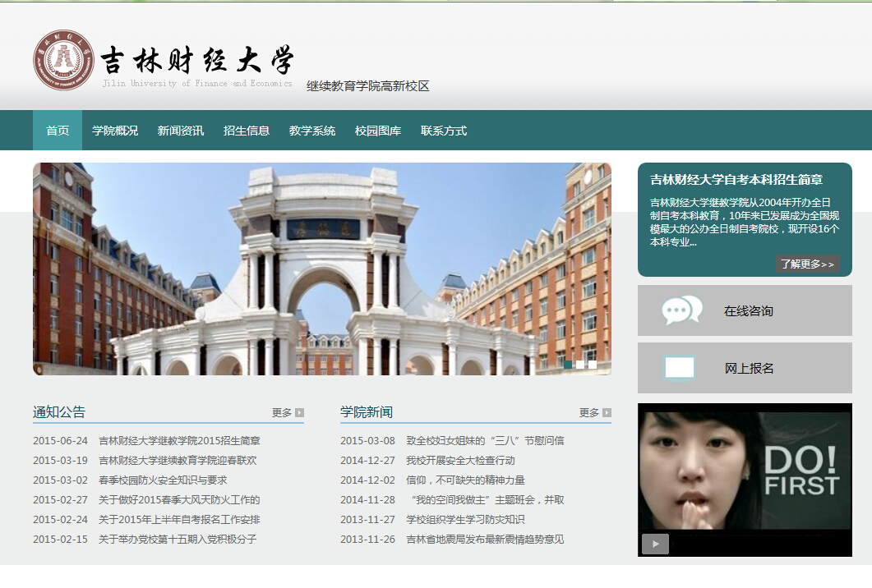Click the date 2013-11-26
The image size is (872, 588).
367,539
